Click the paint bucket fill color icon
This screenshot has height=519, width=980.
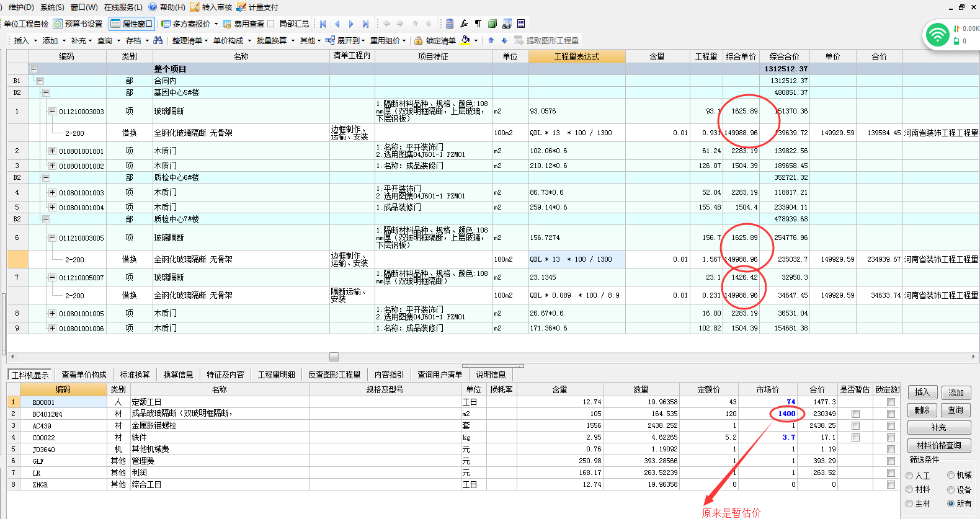click(465, 40)
